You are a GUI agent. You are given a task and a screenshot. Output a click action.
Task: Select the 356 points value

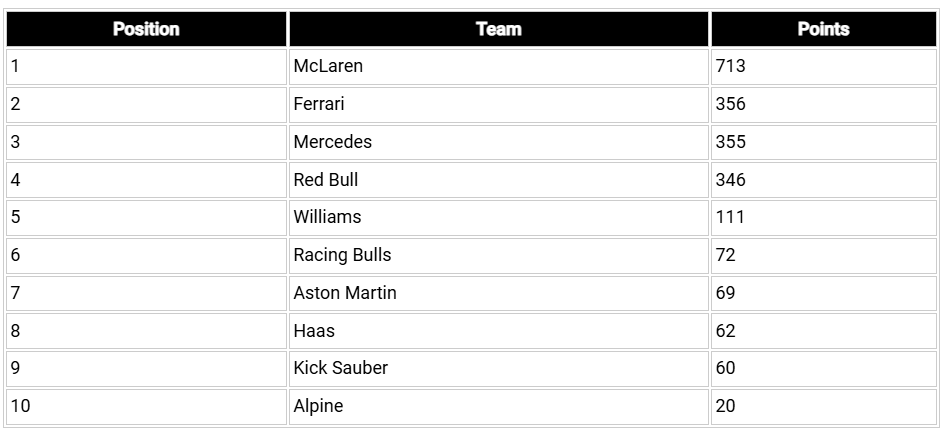[731, 104]
